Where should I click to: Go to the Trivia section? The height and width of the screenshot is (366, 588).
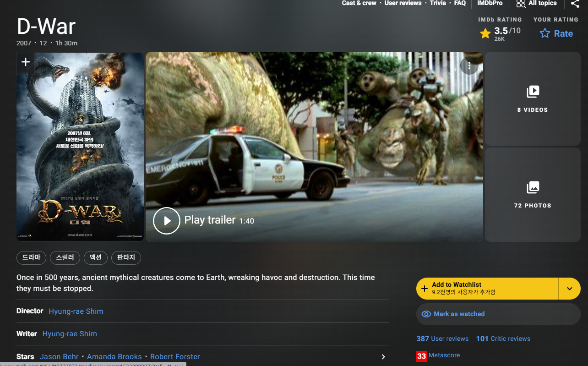[438, 3]
